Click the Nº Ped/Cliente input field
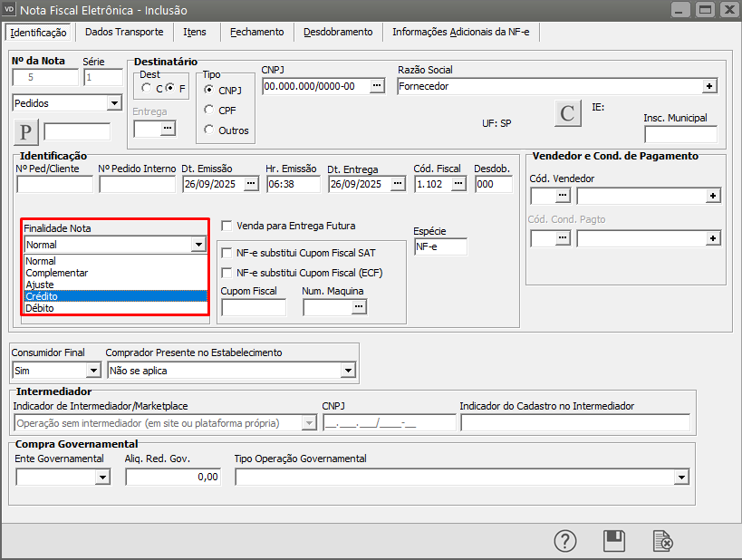The image size is (742, 560). click(54, 184)
